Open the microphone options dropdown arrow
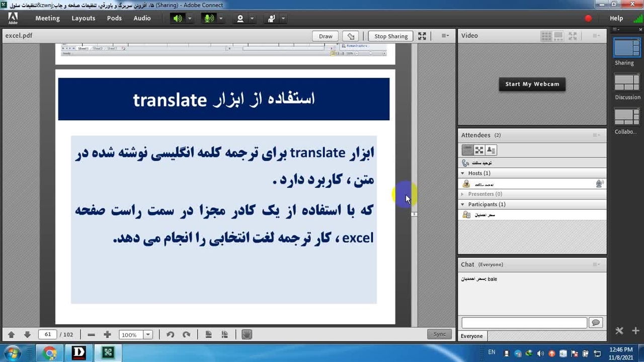 click(x=220, y=19)
